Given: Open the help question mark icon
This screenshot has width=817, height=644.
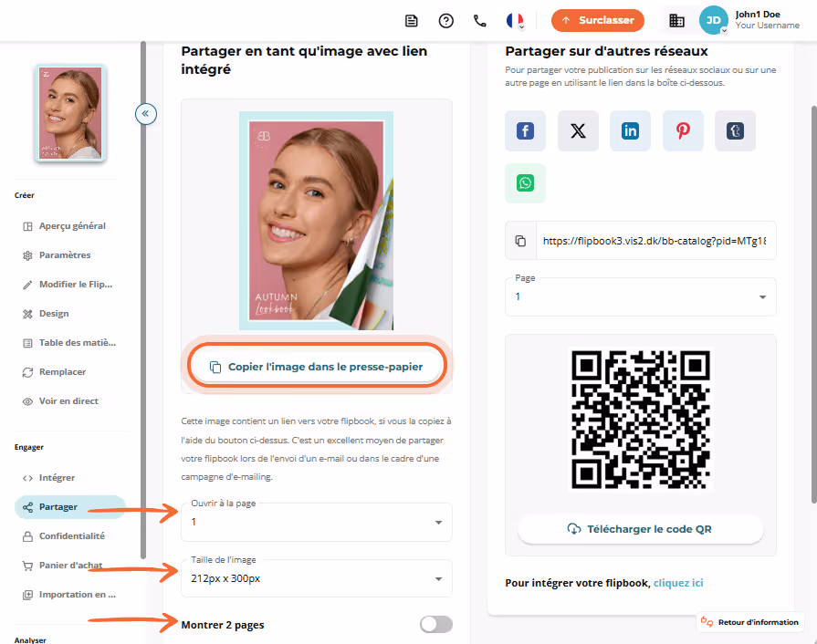Looking at the screenshot, I should click(446, 21).
